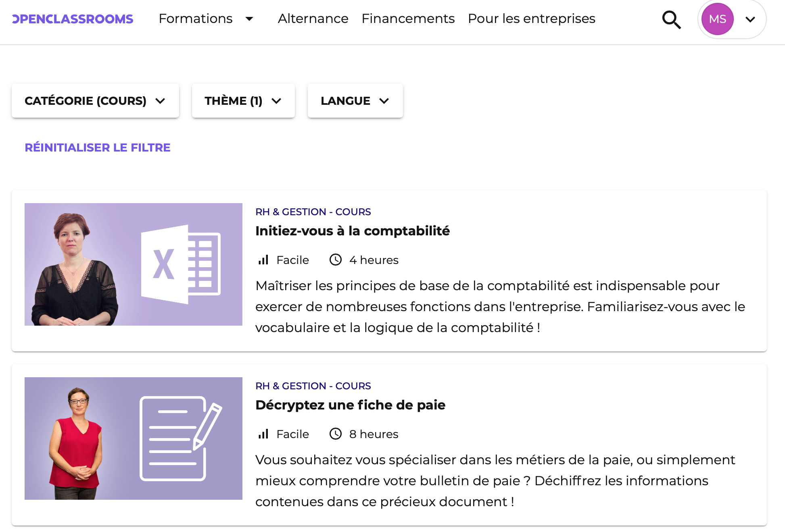This screenshot has height=532, width=785.
Task: Open course Décryptez une fiche de paie
Action: (350, 405)
